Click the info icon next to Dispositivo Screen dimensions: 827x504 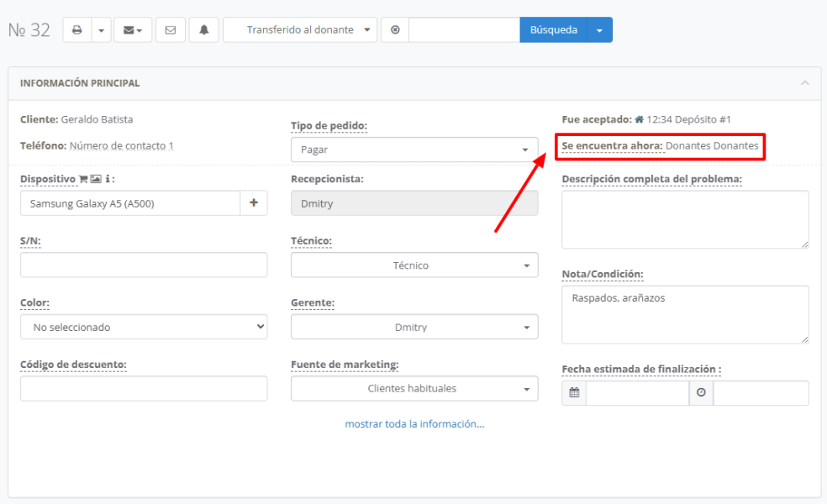[108, 178]
